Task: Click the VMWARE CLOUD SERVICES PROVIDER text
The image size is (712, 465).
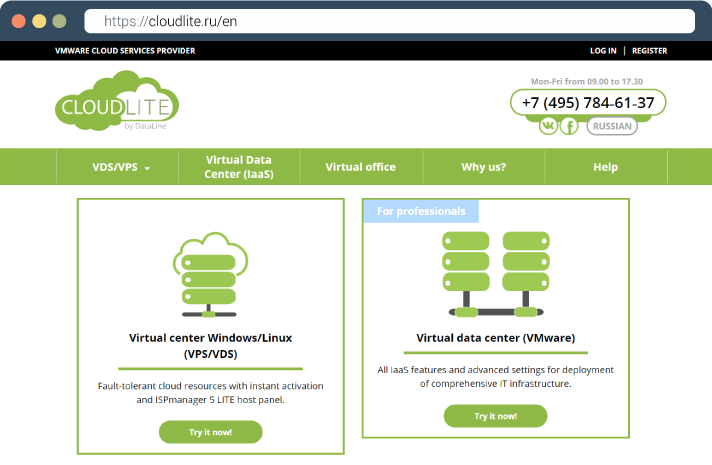Action: pos(125,51)
